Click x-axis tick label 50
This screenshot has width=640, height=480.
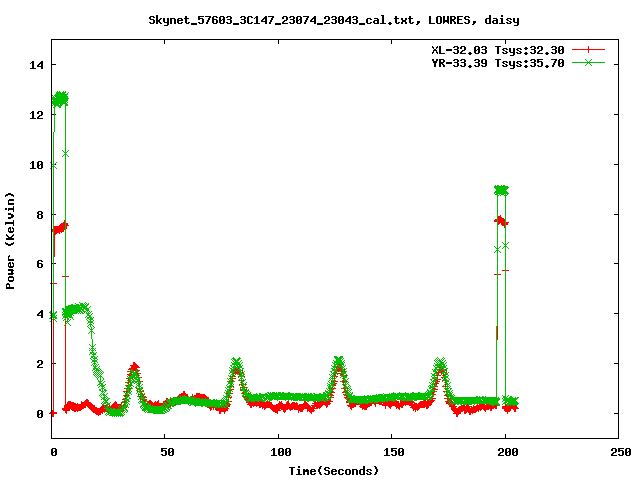167,452
